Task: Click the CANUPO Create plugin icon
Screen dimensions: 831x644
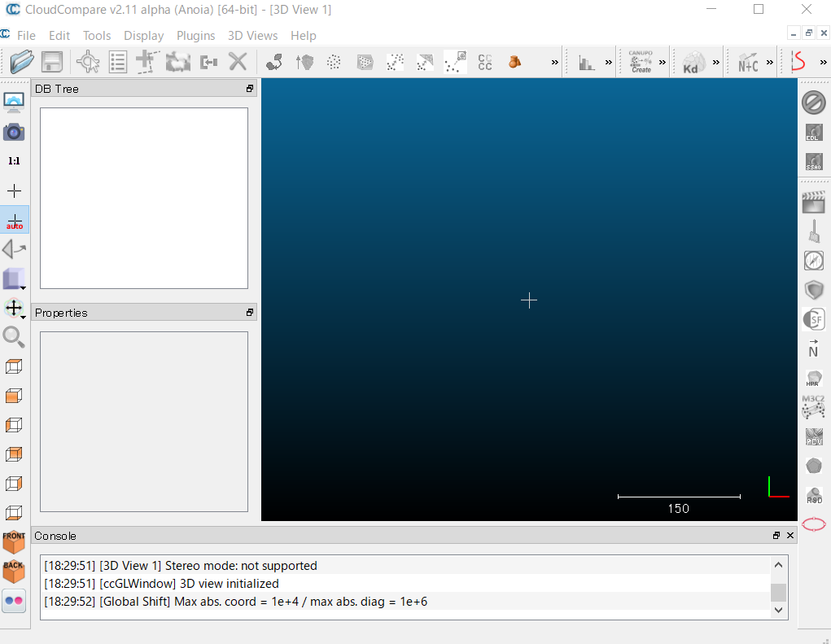Action: (x=641, y=62)
